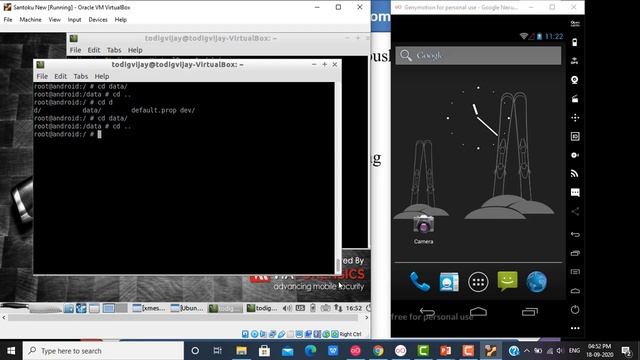Click guest panel network arrows icon
The width and height of the screenshot is (640, 360).
[338, 308]
